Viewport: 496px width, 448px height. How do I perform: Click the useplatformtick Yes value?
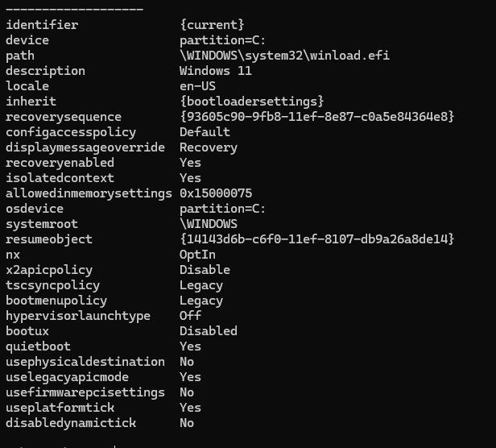(x=190, y=408)
